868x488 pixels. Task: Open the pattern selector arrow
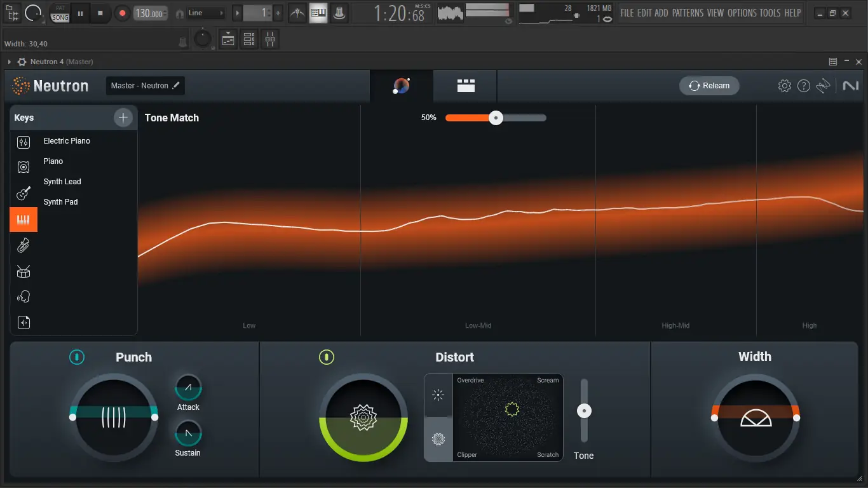[237, 12]
